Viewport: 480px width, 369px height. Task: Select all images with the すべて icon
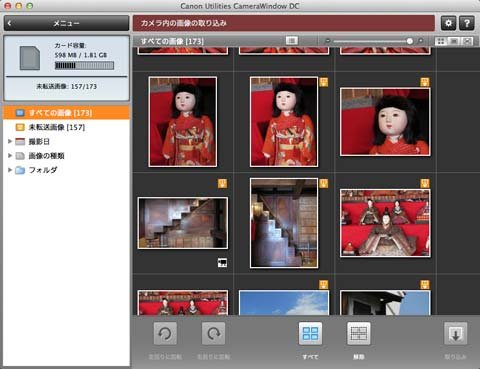coord(310,333)
